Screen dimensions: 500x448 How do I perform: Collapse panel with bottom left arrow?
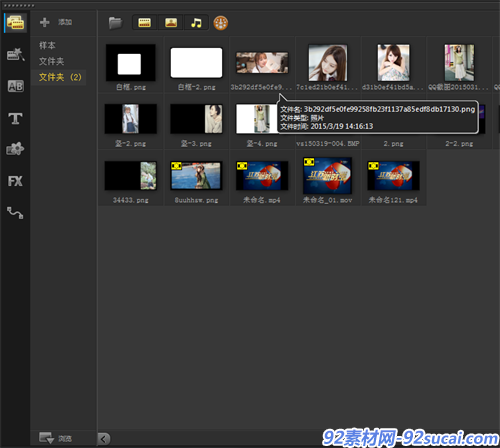point(104,439)
